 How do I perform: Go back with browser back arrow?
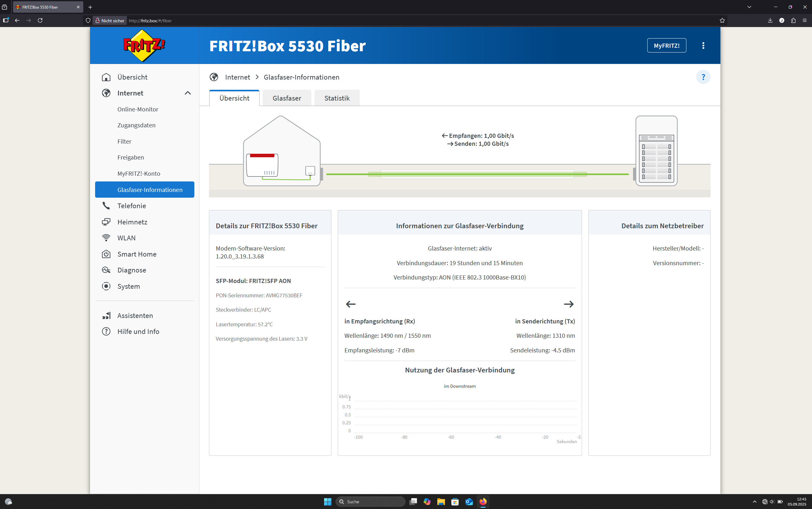point(17,21)
